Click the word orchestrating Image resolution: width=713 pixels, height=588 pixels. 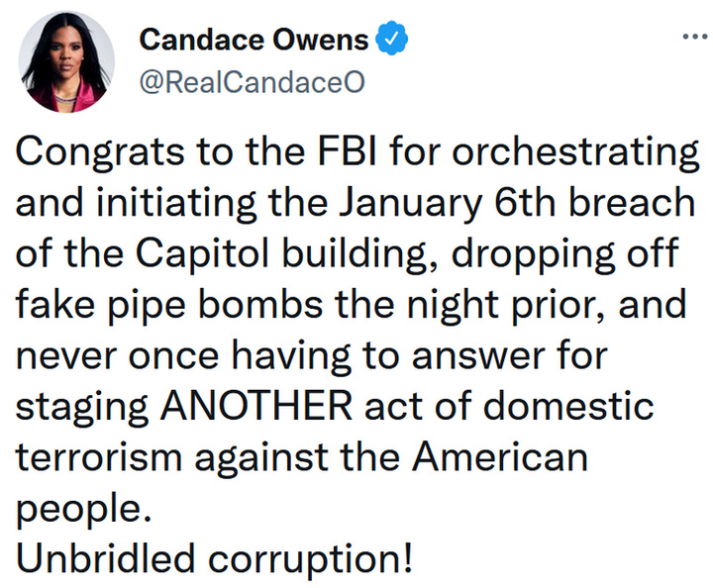click(x=574, y=153)
